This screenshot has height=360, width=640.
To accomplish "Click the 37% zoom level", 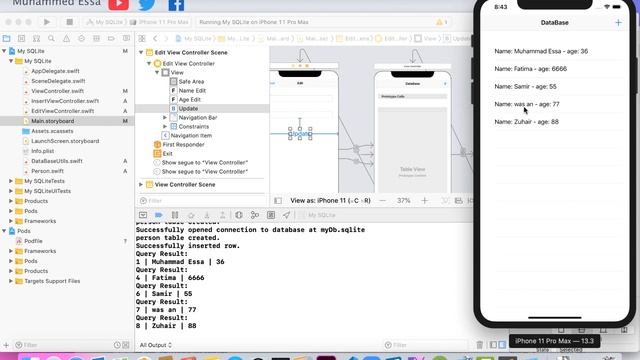I will coord(403,200).
